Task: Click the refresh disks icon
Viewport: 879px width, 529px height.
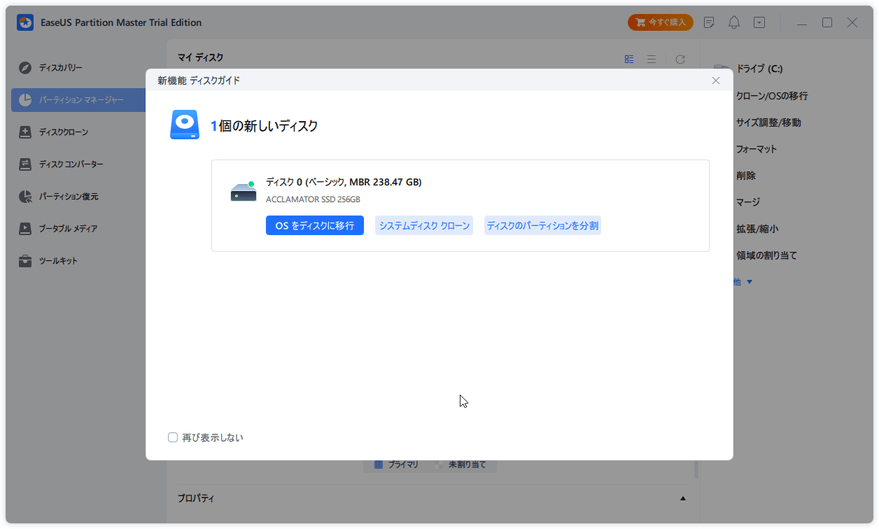Action: pyautogui.click(x=680, y=60)
